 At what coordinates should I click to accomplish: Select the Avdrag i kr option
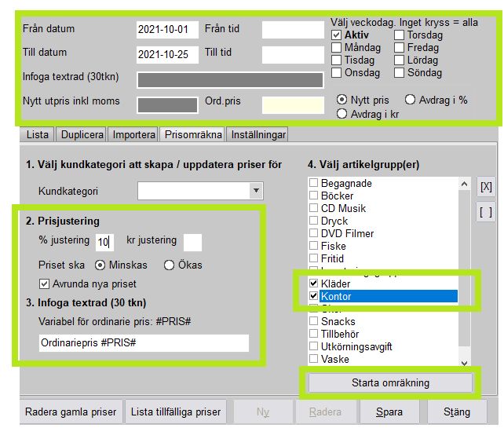tap(342, 114)
